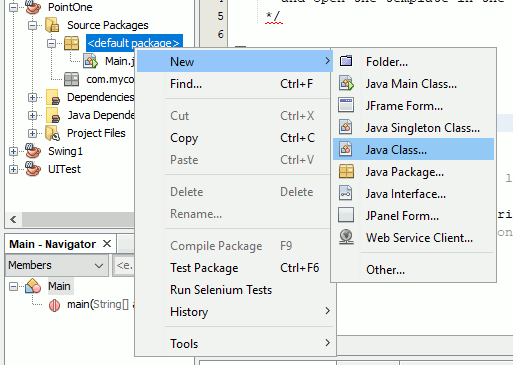Click the JPanel Form icon

(x=346, y=215)
